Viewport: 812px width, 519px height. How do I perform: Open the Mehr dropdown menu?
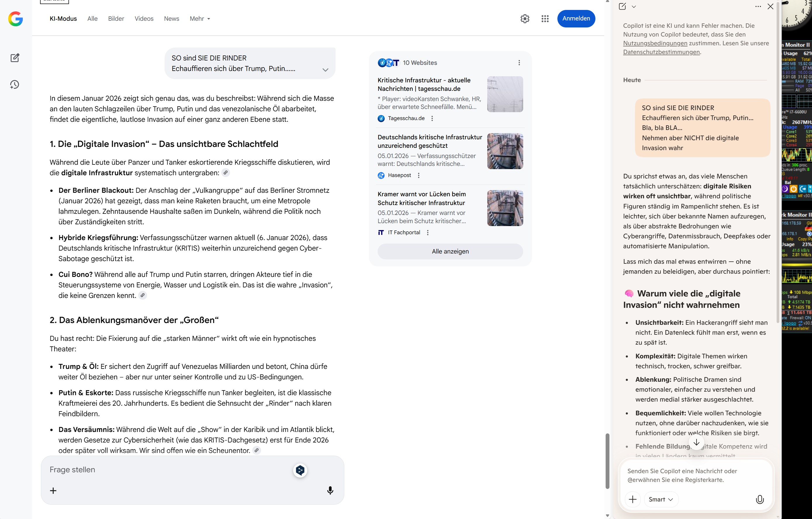tap(200, 18)
